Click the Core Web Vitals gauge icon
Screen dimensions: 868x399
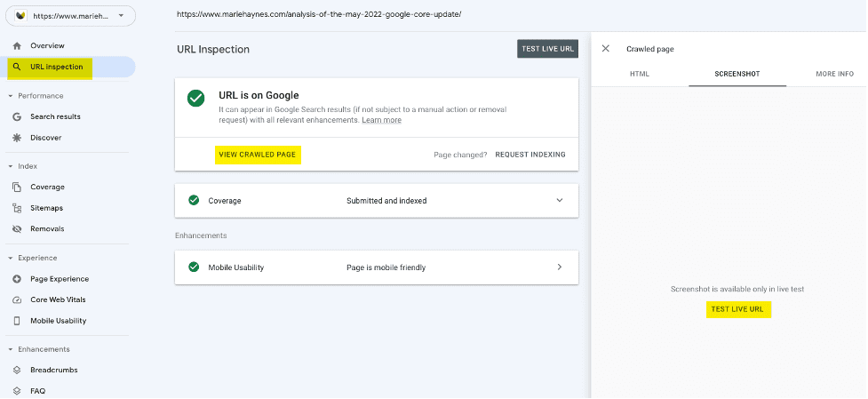(17, 299)
